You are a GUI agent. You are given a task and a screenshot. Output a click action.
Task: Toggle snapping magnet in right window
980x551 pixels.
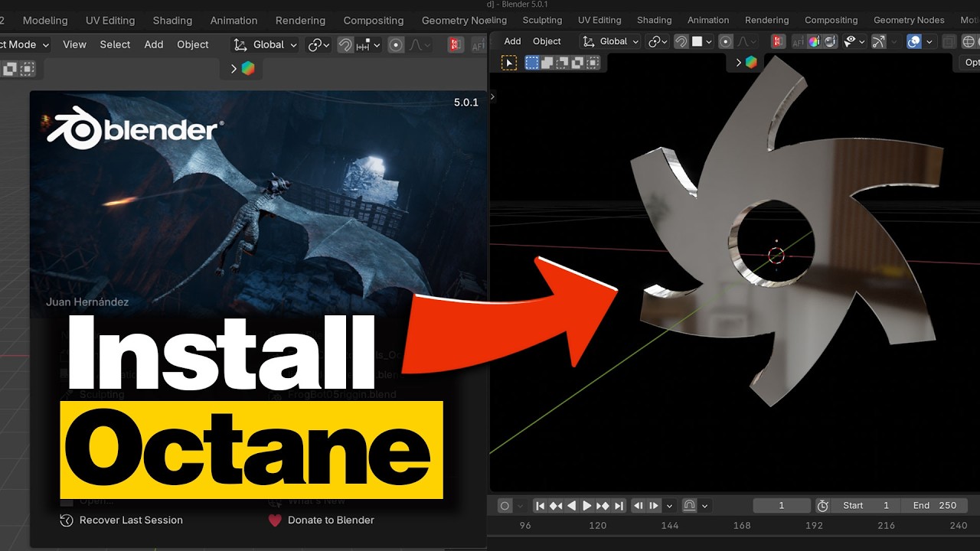click(x=681, y=41)
